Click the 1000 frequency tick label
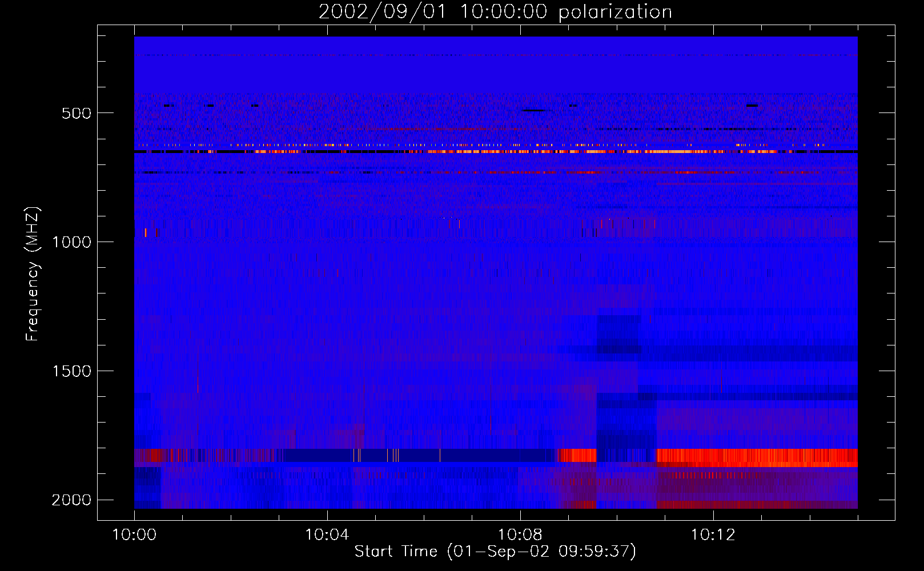This screenshot has height=571, width=924. [x=71, y=242]
